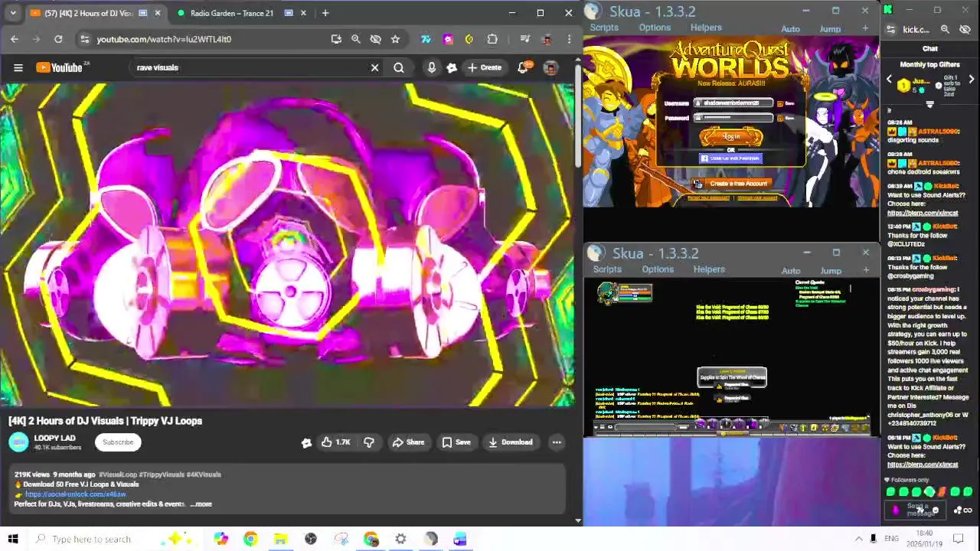Open Helpers menu in bottom Skua window
The height and width of the screenshot is (551, 980).
[709, 269]
